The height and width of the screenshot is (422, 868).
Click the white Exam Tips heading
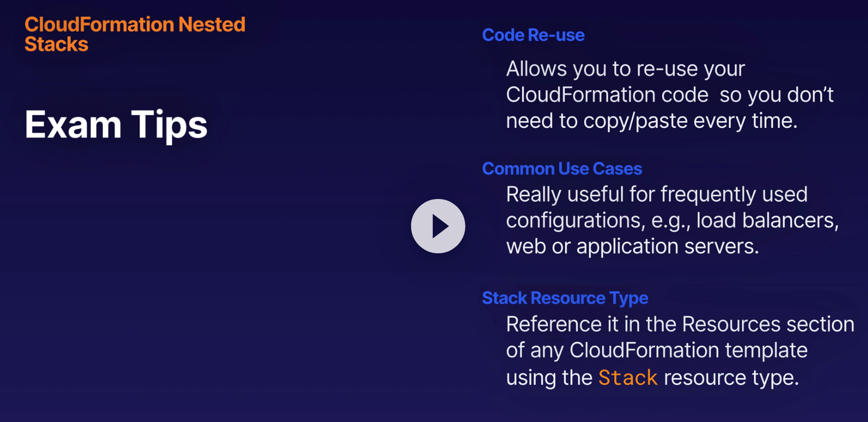[x=116, y=125]
